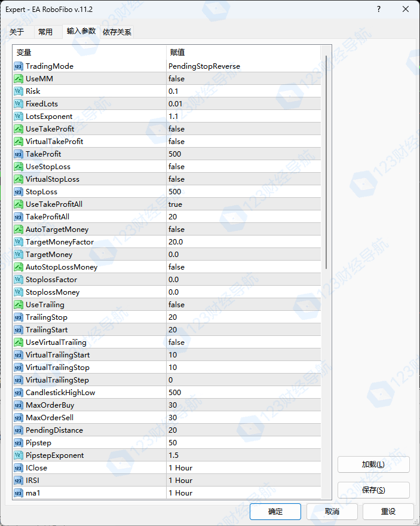Click the icon next to FixedLots
Image resolution: width=420 pixels, height=526 pixels.
click(19, 104)
